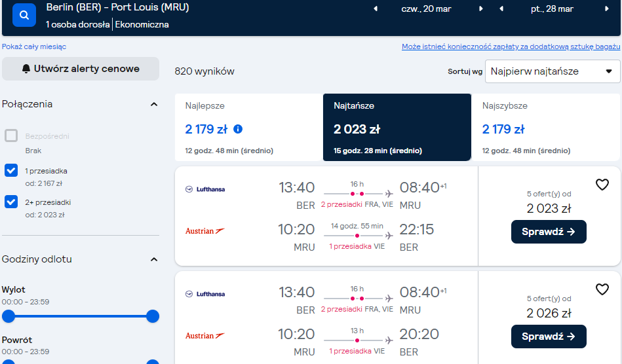Click Utwórz alerty cenowe button
This screenshot has width=622, height=364.
click(x=81, y=69)
